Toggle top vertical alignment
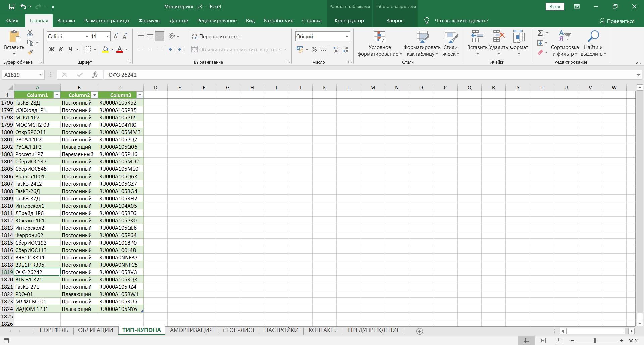This screenshot has width=644, height=345. [x=141, y=36]
